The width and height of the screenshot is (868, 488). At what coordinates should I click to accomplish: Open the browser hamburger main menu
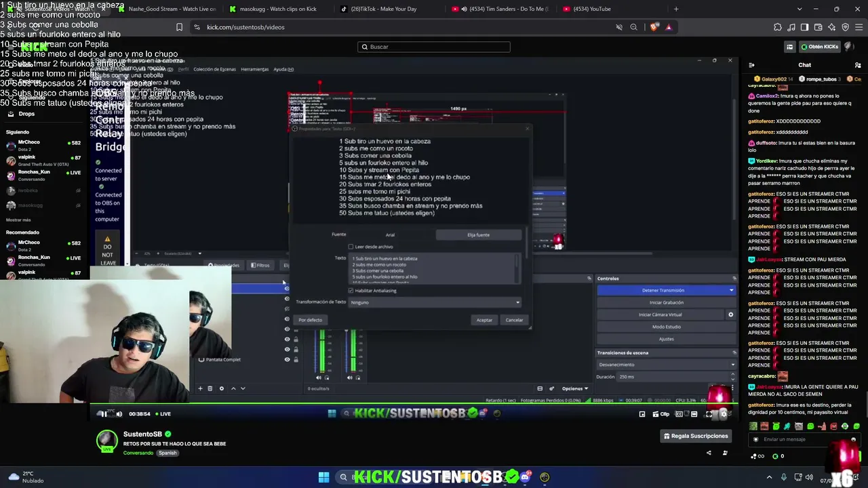859,27
